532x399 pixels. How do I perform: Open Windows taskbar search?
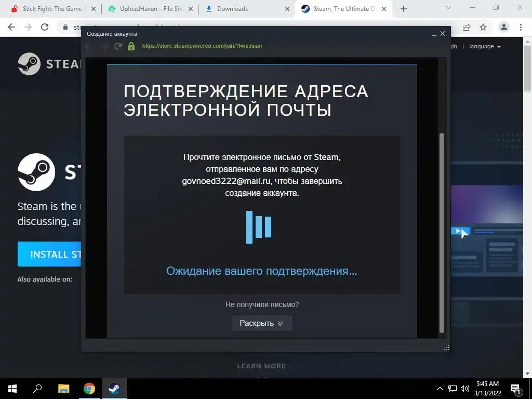click(x=37, y=389)
